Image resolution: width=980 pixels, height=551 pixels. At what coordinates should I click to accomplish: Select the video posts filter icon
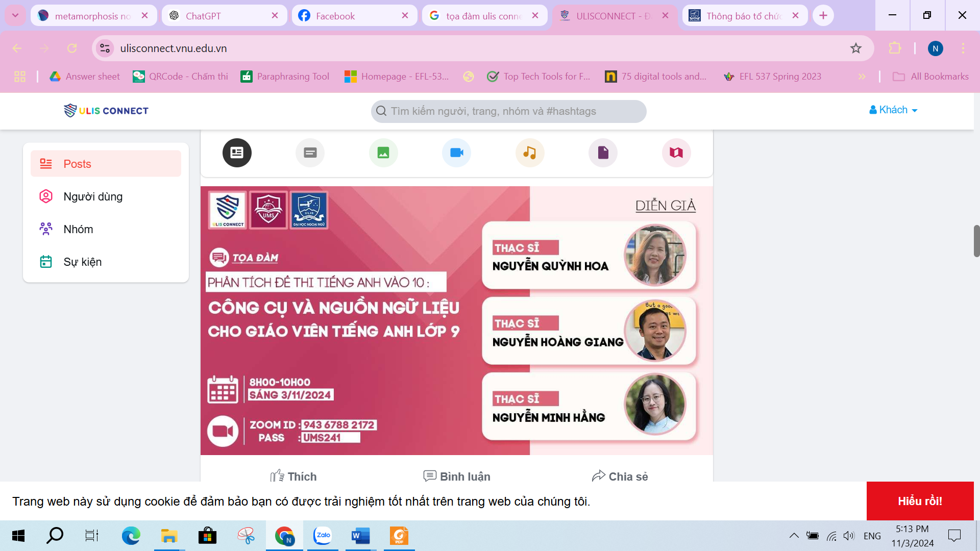pos(456,153)
